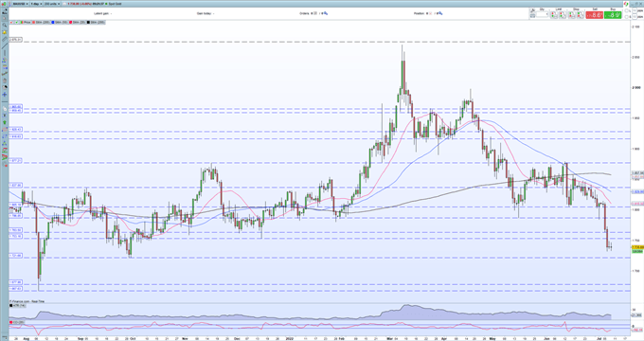This screenshot has width=644, height=341.
Task: Expand the 200 units dropdown
Action: tap(52, 4)
